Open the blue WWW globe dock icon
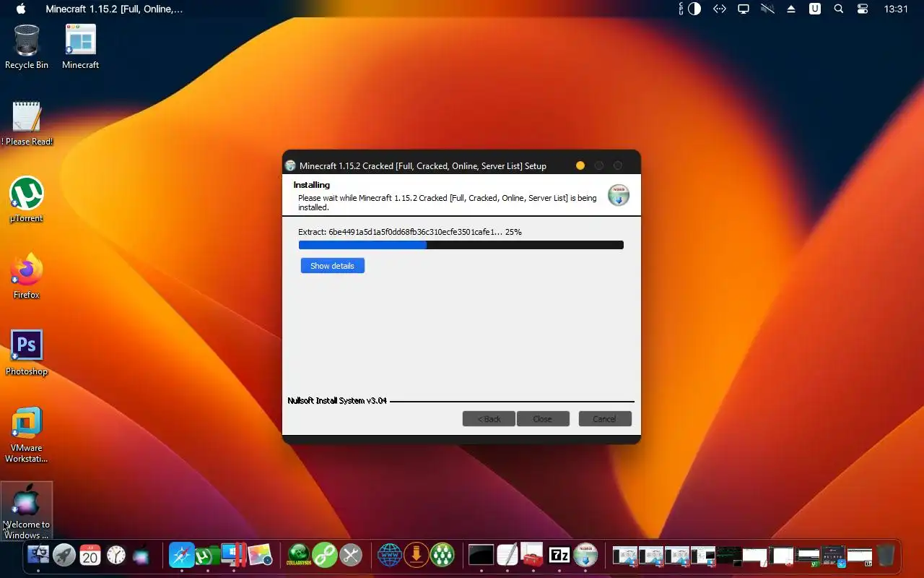Screen dimensions: 924x578 tap(390, 555)
